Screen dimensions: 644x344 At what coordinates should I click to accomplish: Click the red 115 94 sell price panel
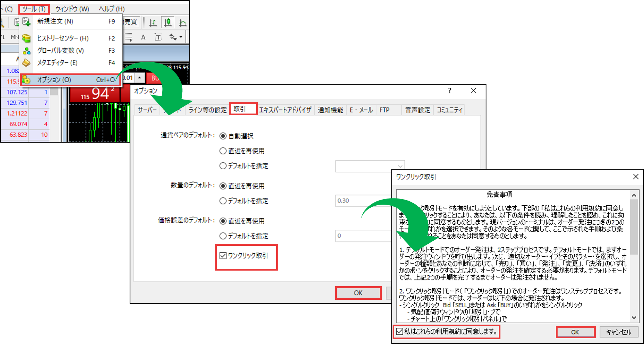tap(95, 94)
